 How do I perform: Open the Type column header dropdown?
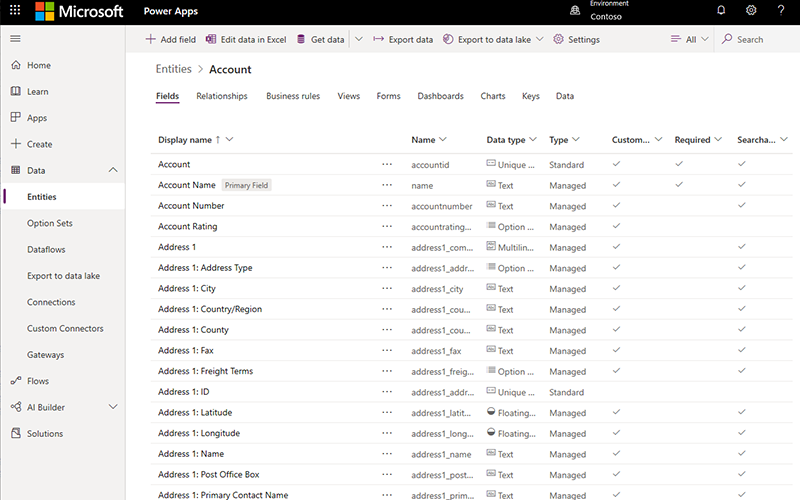click(x=576, y=139)
